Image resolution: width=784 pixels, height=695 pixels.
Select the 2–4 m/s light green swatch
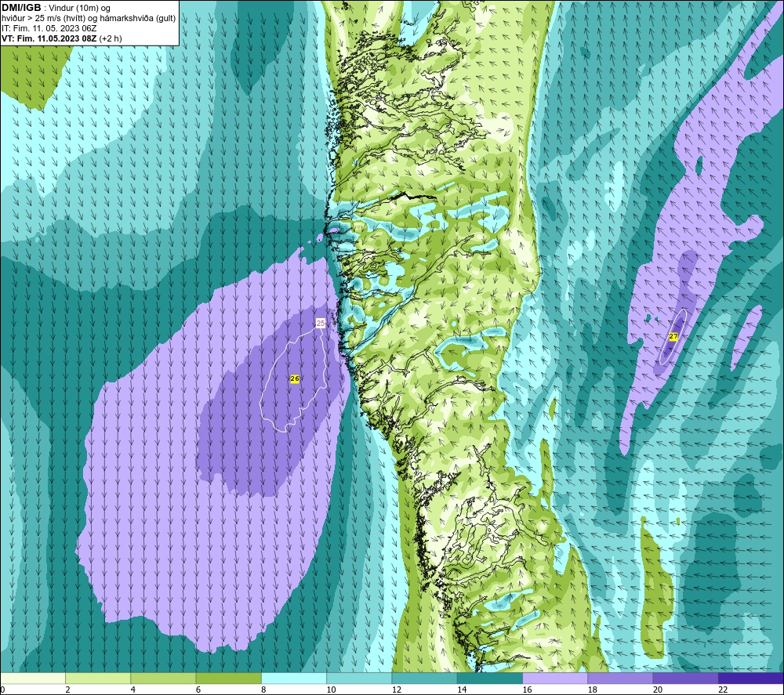[98, 678]
